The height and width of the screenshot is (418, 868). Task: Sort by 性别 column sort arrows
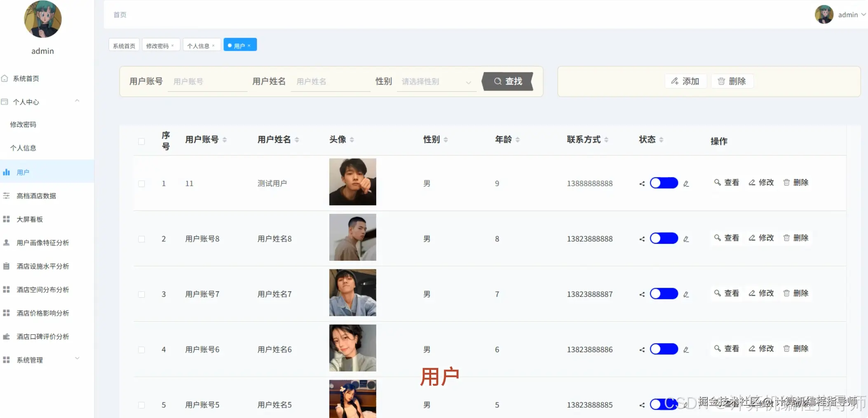446,140
